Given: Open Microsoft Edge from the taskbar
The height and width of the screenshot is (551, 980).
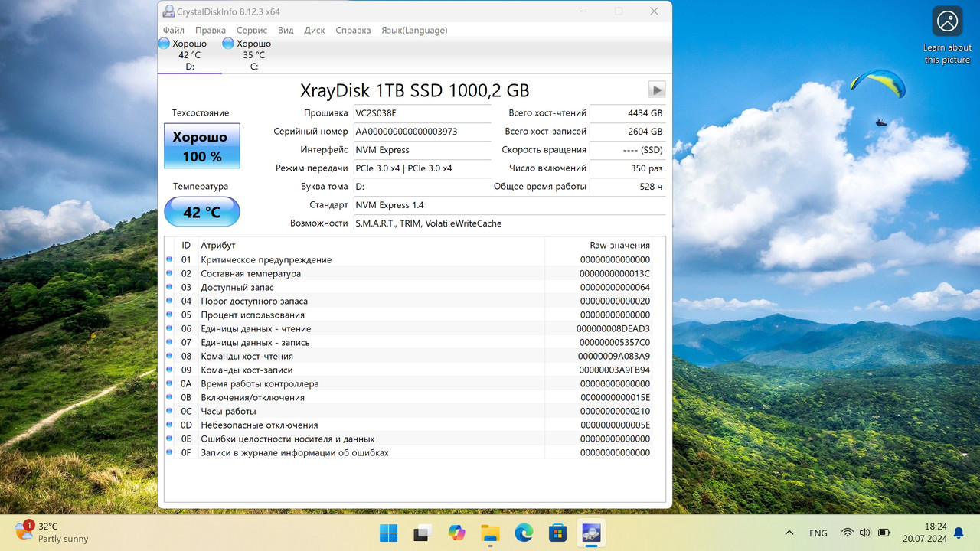Looking at the screenshot, I should (x=524, y=533).
